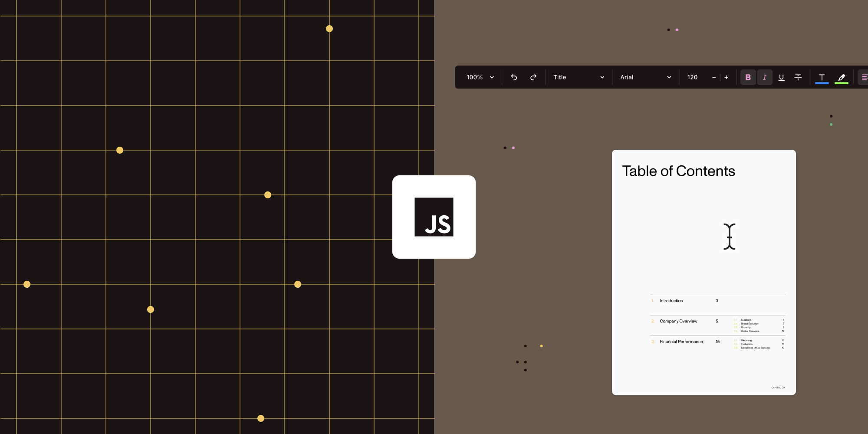This screenshot has height=434, width=868.
Task: Open the Arial font family dropdown
Action: pyautogui.click(x=645, y=77)
